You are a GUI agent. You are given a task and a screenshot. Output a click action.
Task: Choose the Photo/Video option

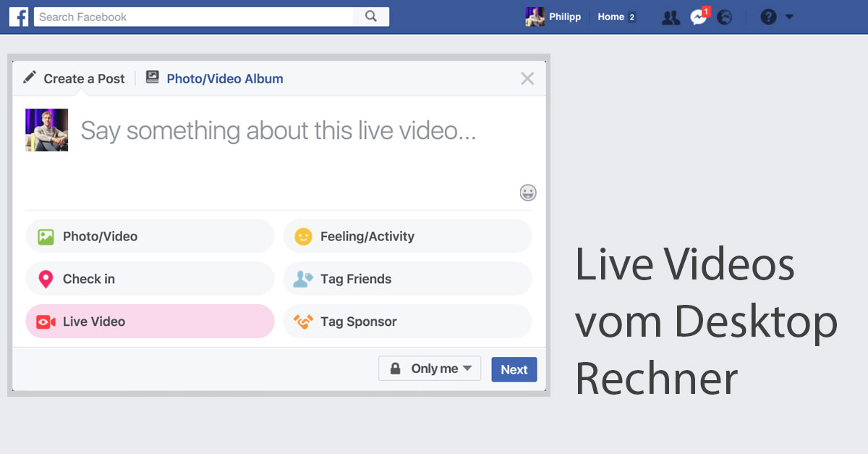pyautogui.click(x=150, y=236)
